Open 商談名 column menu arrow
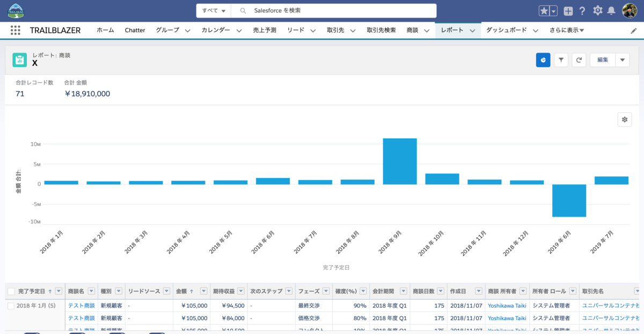This screenshot has height=334, width=644. (91, 291)
